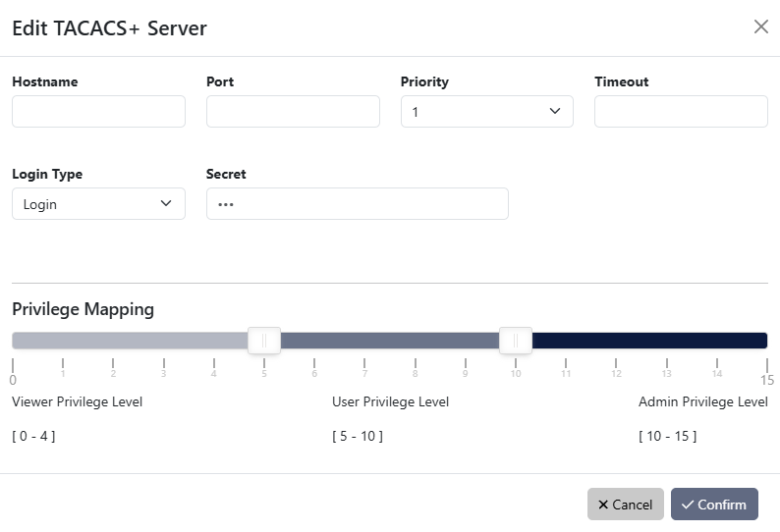Image resolution: width=780 pixels, height=532 pixels.
Task: Click the 15 label at scale end
Action: [x=766, y=379]
